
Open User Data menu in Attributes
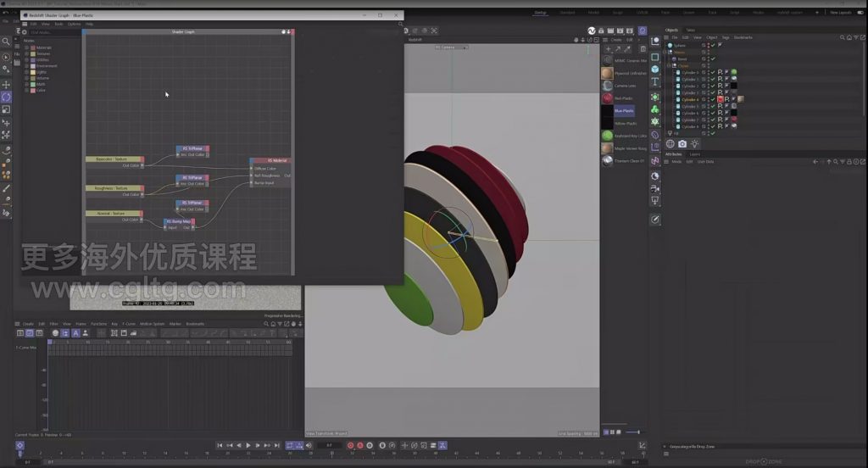(705, 162)
